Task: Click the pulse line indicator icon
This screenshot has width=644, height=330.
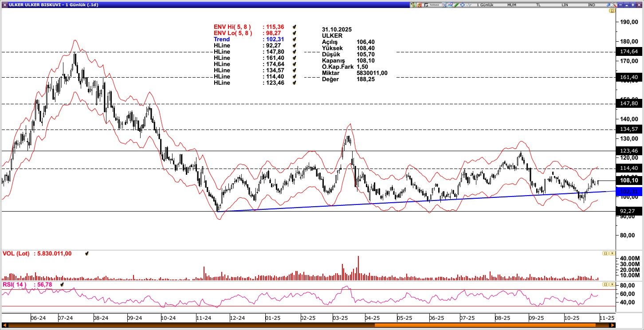Action: tap(469, 5)
